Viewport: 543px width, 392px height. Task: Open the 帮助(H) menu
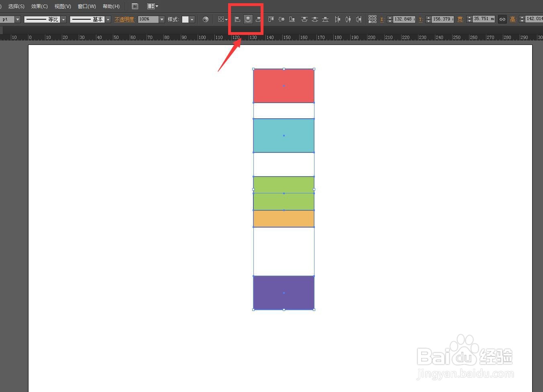pos(111,6)
